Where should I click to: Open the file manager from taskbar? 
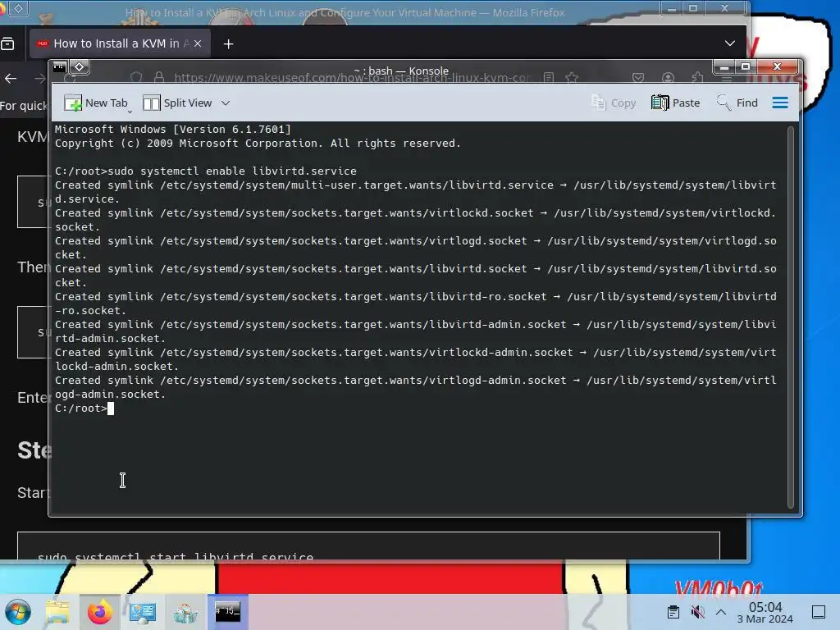pos(57,612)
